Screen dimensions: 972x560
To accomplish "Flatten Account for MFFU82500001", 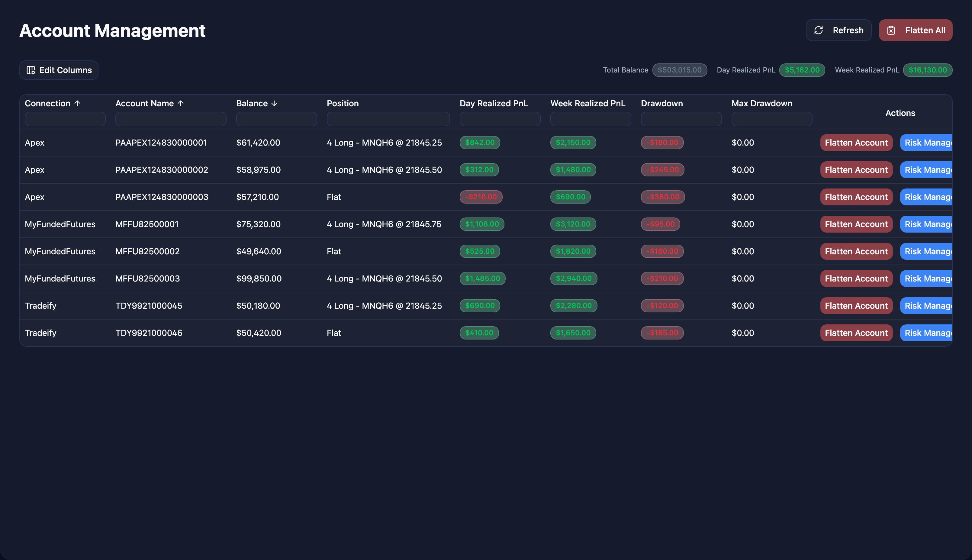I will click(856, 224).
